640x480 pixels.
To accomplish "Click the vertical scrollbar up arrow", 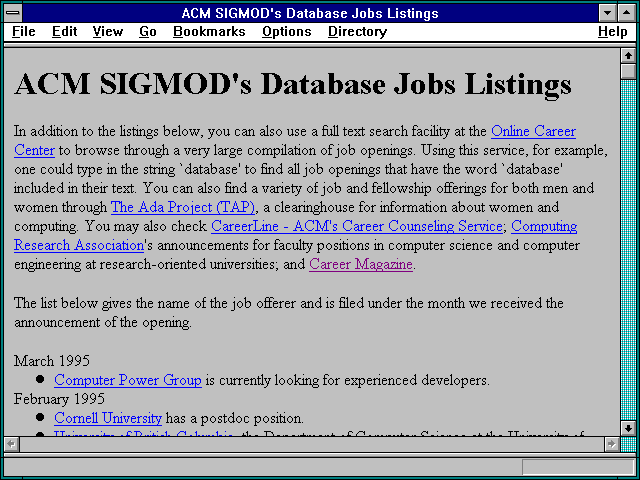I will (x=628, y=56).
